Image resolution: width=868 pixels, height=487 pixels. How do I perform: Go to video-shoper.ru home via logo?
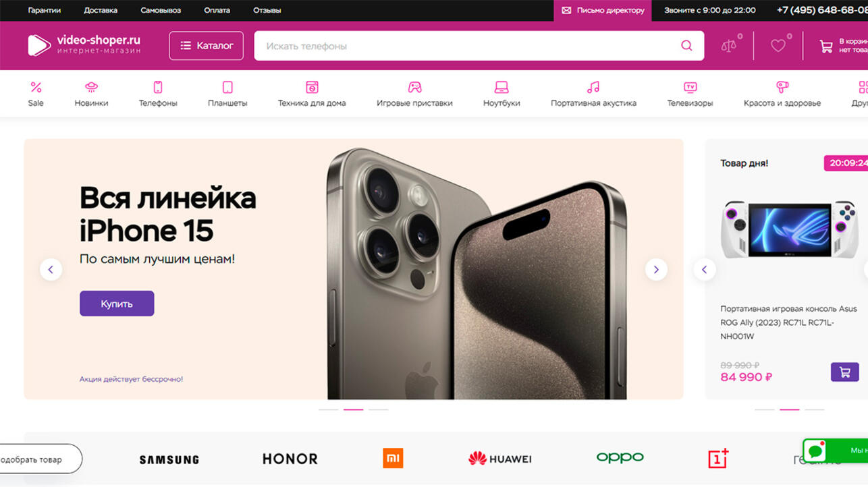click(x=84, y=45)
